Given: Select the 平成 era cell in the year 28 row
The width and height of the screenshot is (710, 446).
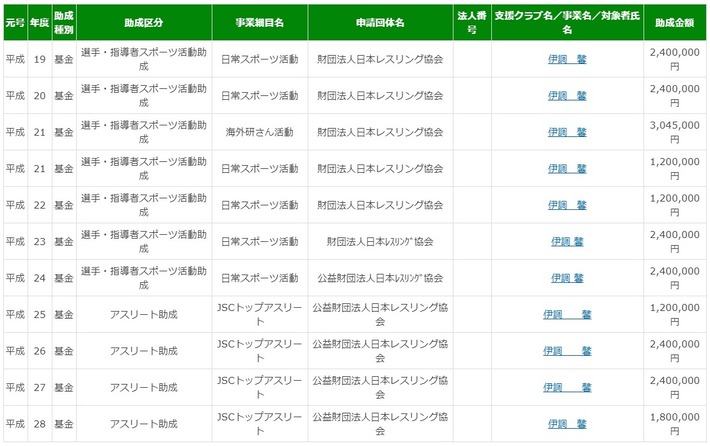Looking at the screenshot, I should pos(15,424).
